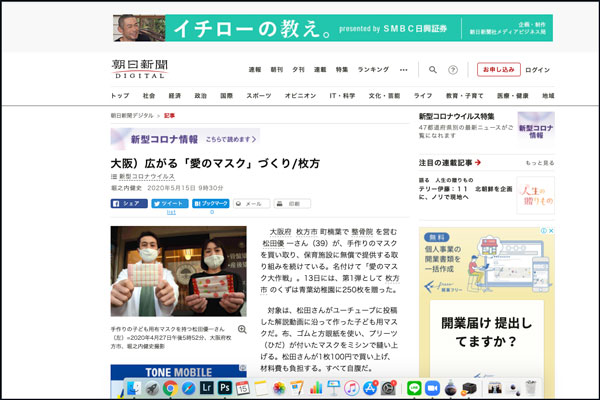Image resolution: width=600 pixels, height=400 pixels.
Task: Select the IT・科学 navigation tab
Action: coord(342,96)
